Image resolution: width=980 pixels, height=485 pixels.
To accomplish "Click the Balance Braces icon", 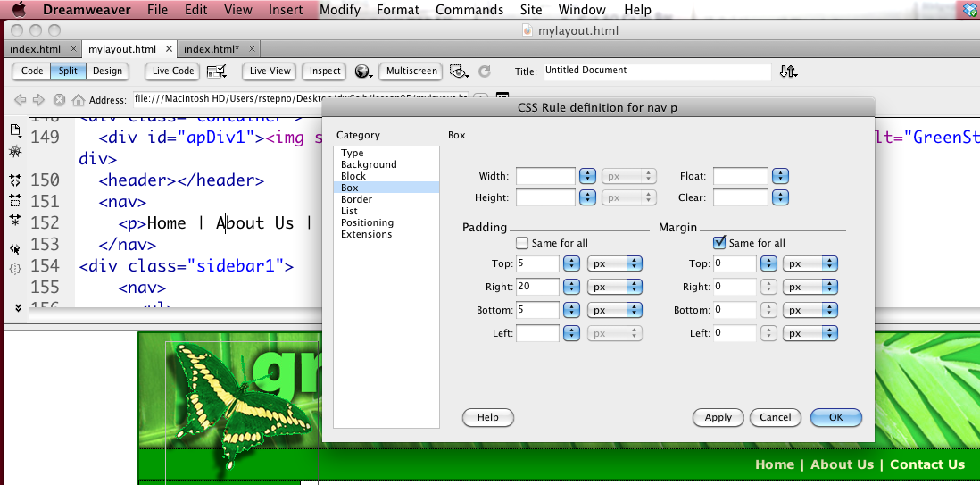I will (16, 269).
